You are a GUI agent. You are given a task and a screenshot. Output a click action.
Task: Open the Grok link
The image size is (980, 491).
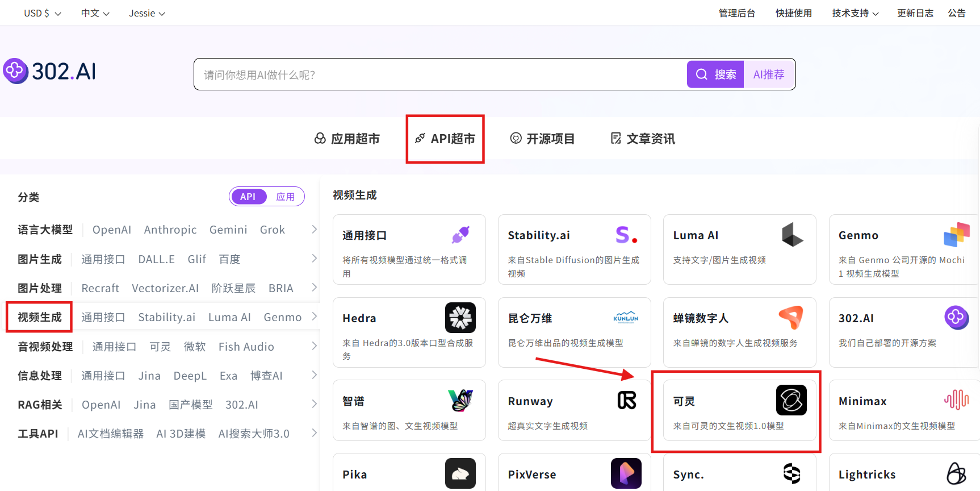273,230
